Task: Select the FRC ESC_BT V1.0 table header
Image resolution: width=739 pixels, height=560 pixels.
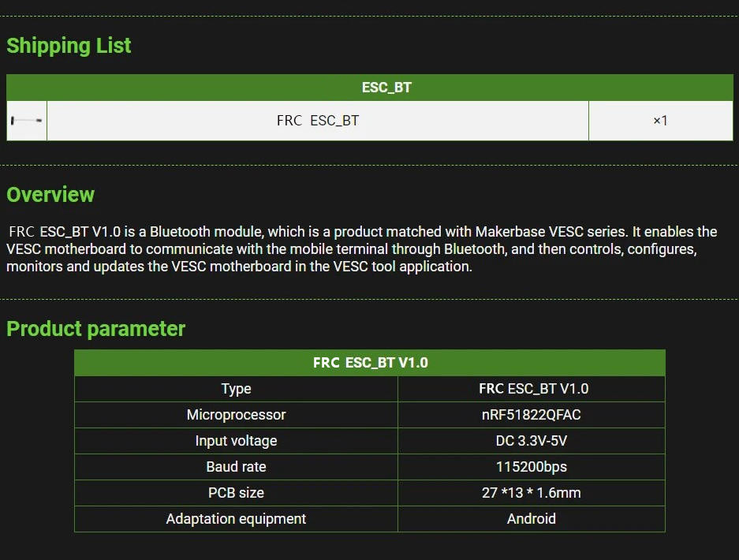Action: click(x=370, y=363)
